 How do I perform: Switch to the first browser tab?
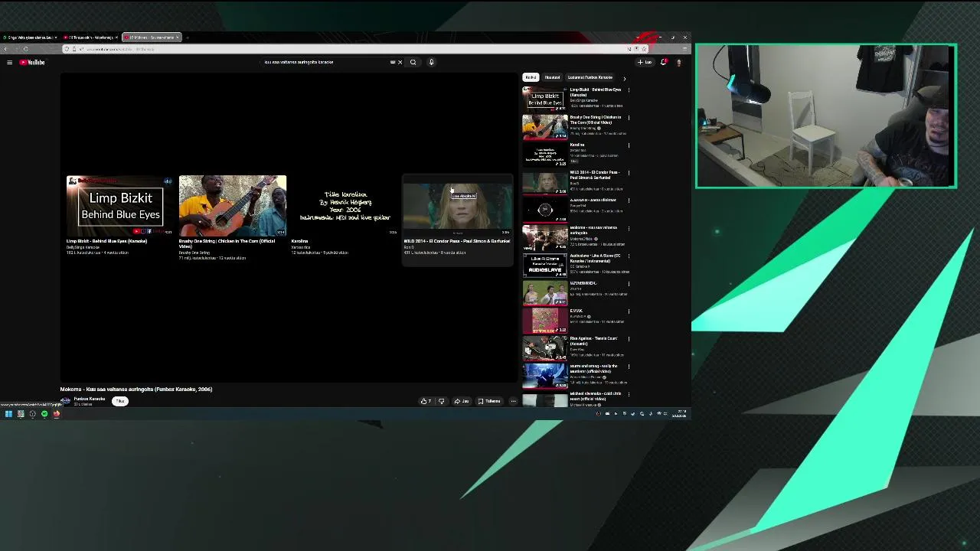click(29, 37)
